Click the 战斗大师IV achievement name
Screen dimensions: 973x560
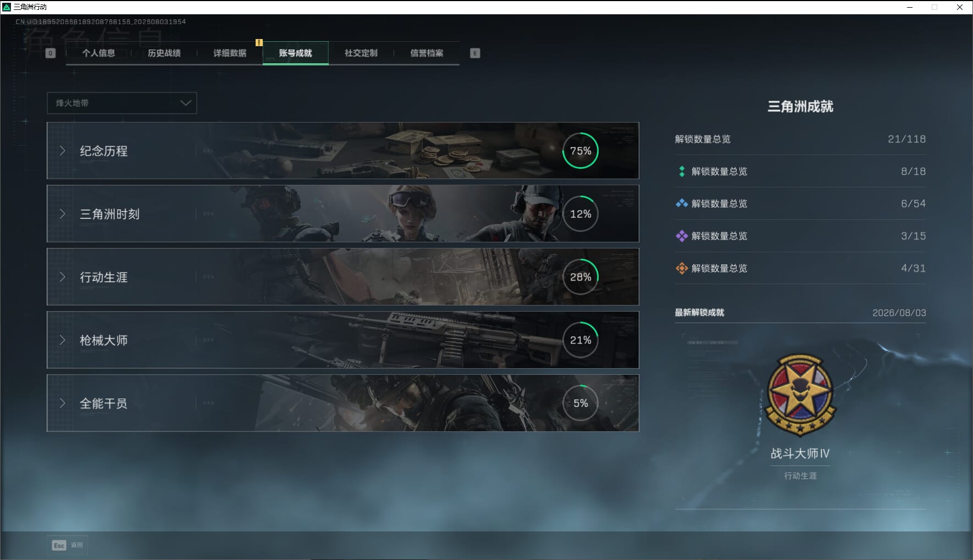click(800, 454)
